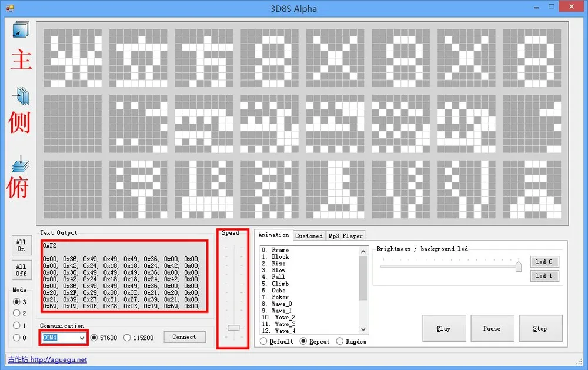
Task: Select the red 俯 top view label
Action: click(18, 187)
